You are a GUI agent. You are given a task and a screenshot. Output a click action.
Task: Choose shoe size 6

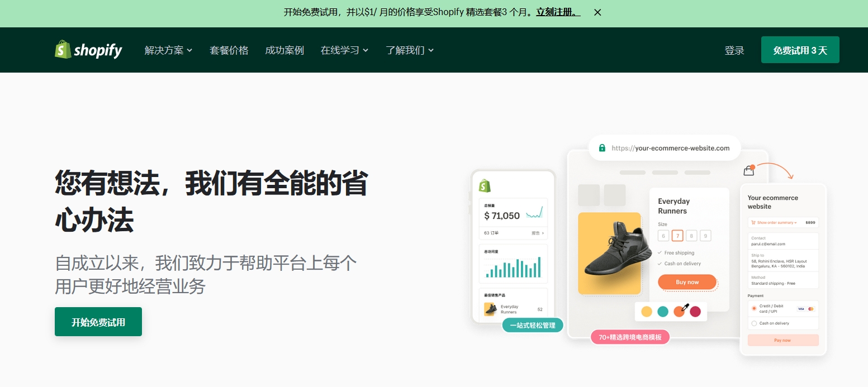point(663,236)
